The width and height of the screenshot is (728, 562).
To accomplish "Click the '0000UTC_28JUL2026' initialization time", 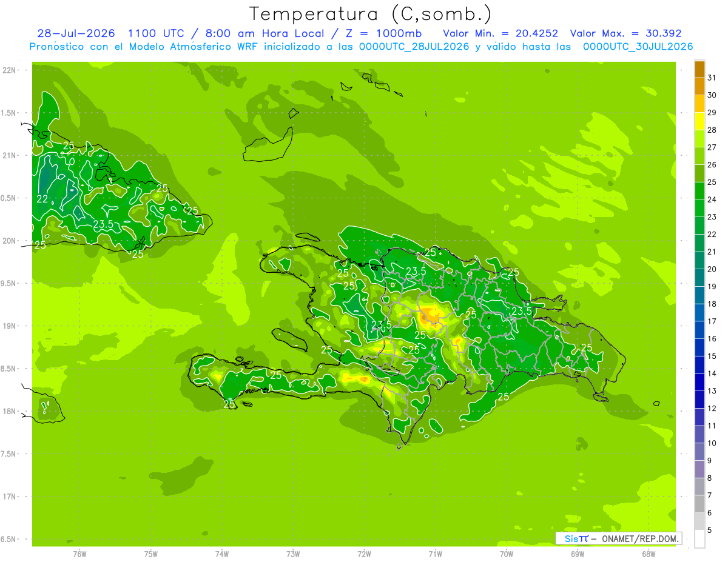I will (414, 47).
